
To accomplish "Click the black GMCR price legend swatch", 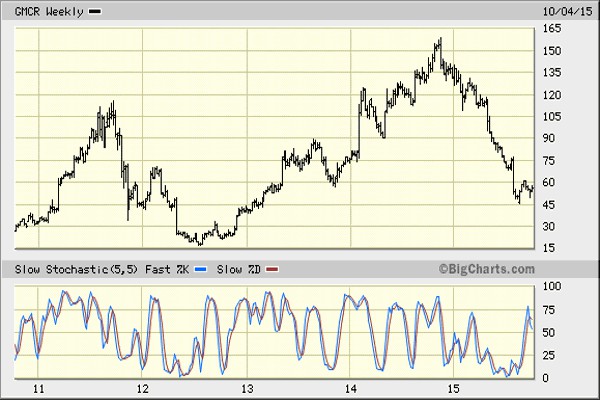I will pyautogui.click(x=95, y=11).
